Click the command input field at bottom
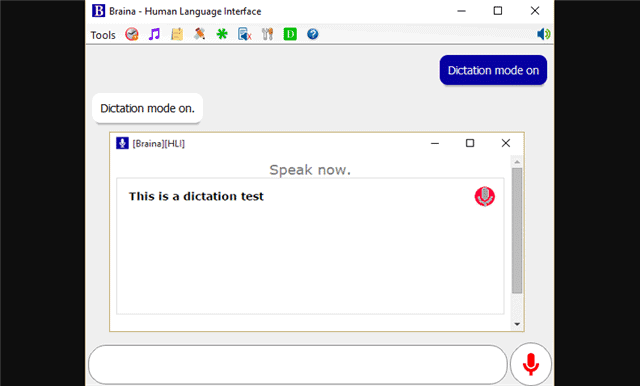The height and width of the screenshot is (386, 640). pos(298,364)
